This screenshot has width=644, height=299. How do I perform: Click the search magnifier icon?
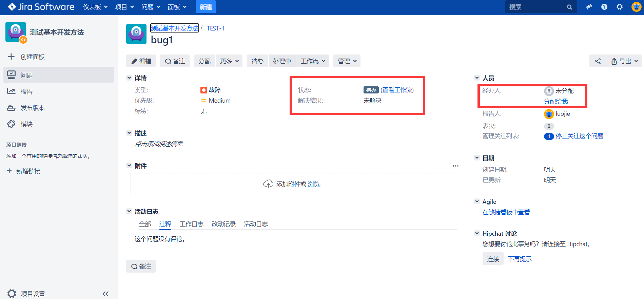[569, 7]
